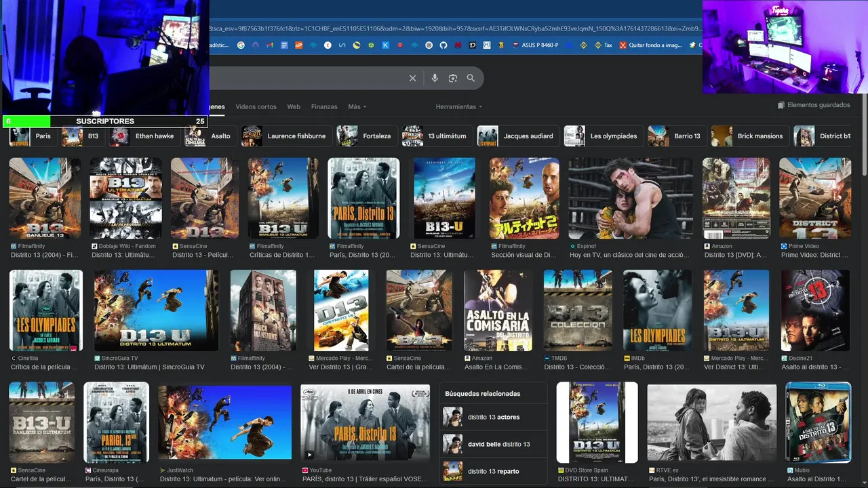
Task: Switch to the Finanzas tab
Action: coord(324,107)
